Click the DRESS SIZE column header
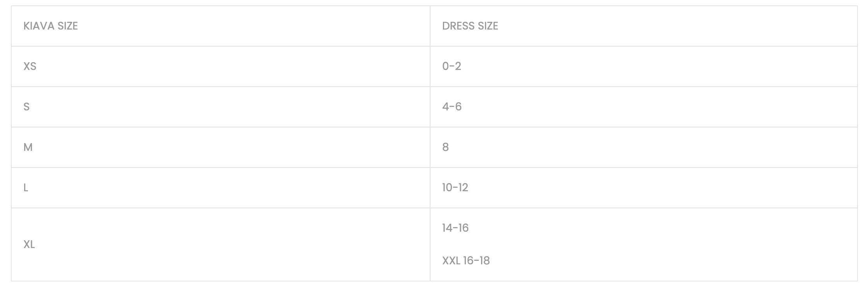The image size is (868, 290). 470,26
